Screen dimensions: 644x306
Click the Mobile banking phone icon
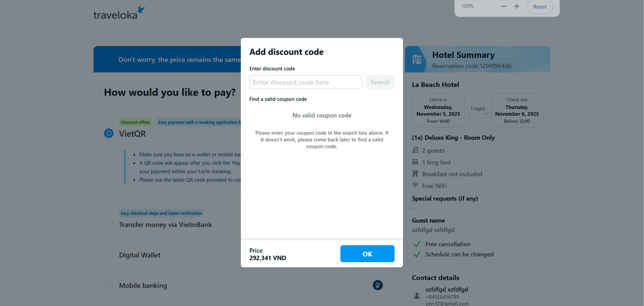(378, 285)
